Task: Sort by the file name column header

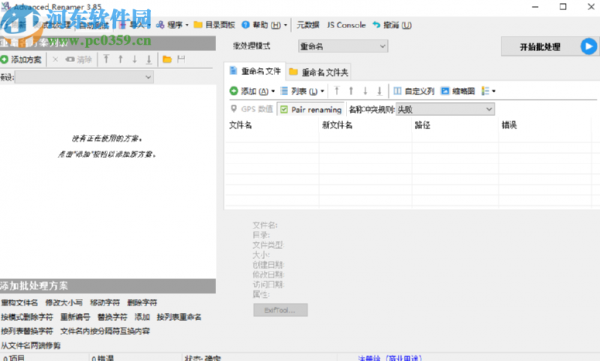Action: pos(240,125)
